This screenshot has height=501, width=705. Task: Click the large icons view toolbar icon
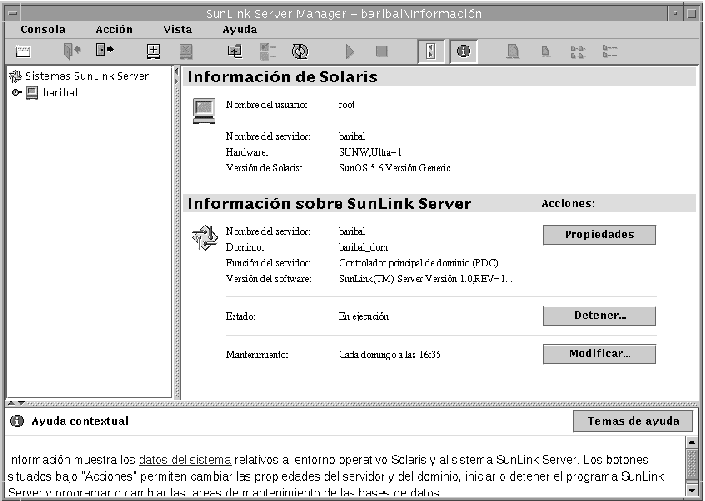click(x=513, y=51)
